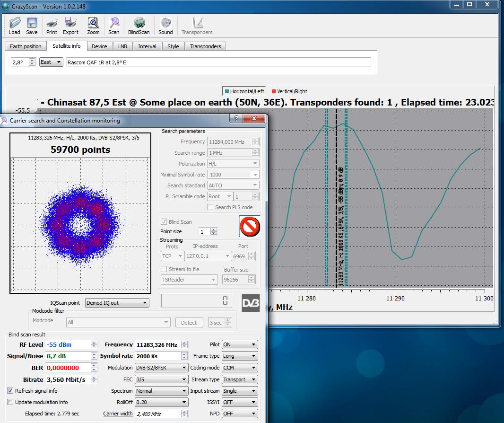Click the result Frequency stepper arrows

point(184,344)
